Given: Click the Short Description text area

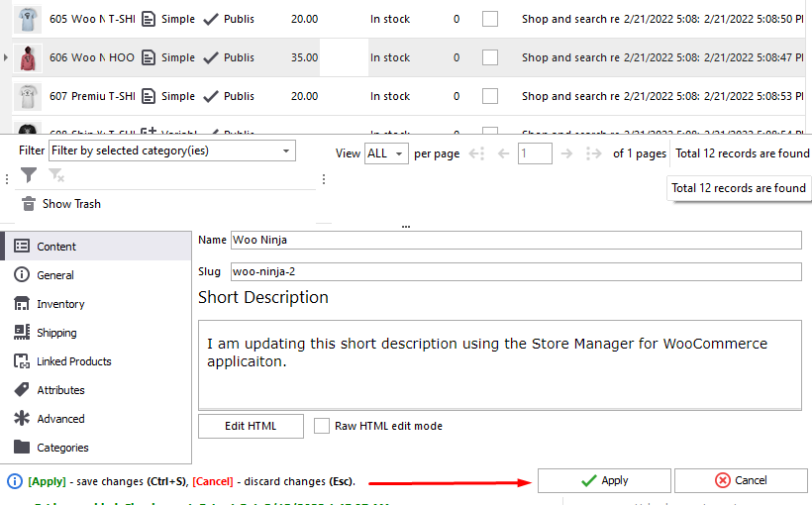Looking at the screenshot, I should click(500, 364).
